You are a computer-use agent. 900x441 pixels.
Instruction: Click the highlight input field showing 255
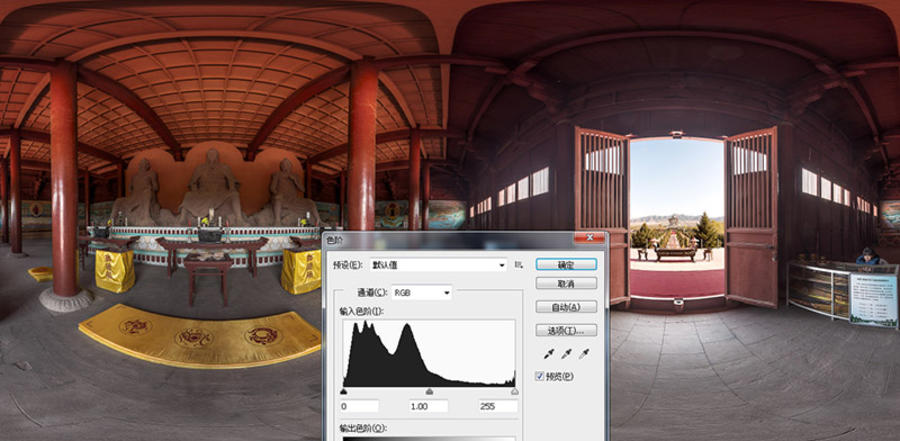[497, 407]
